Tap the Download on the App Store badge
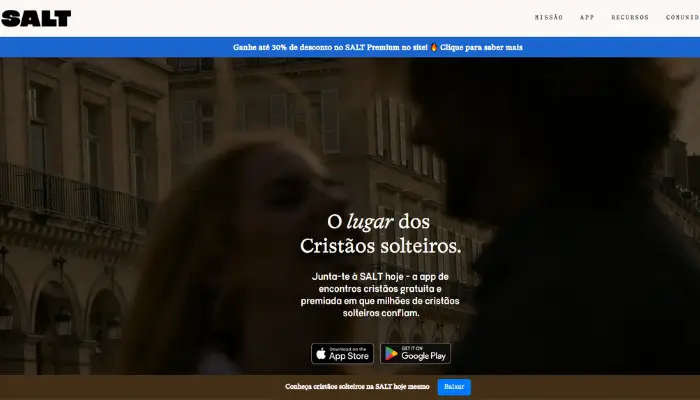The height and width of the screenshot is (400, 700). tap(342, 354)
